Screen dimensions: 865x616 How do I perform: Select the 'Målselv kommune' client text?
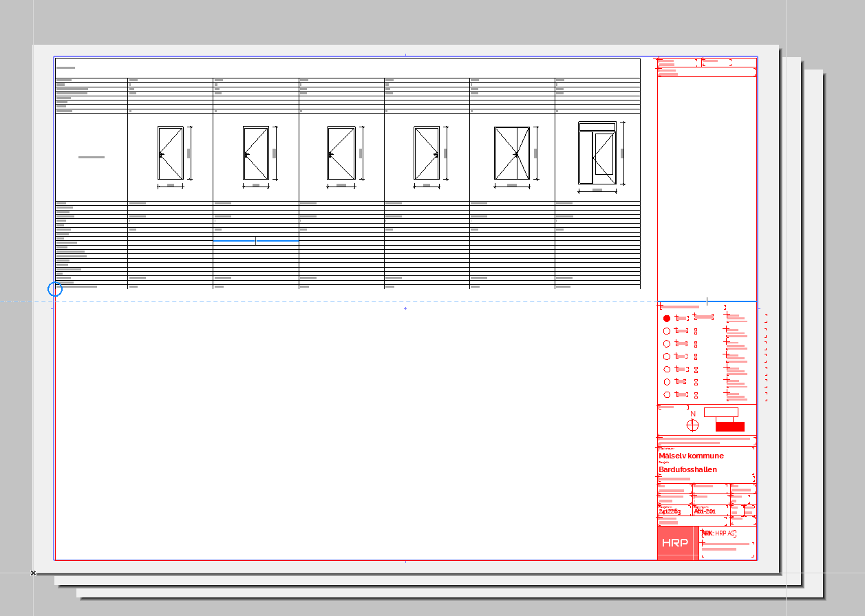tap(691, 456)
